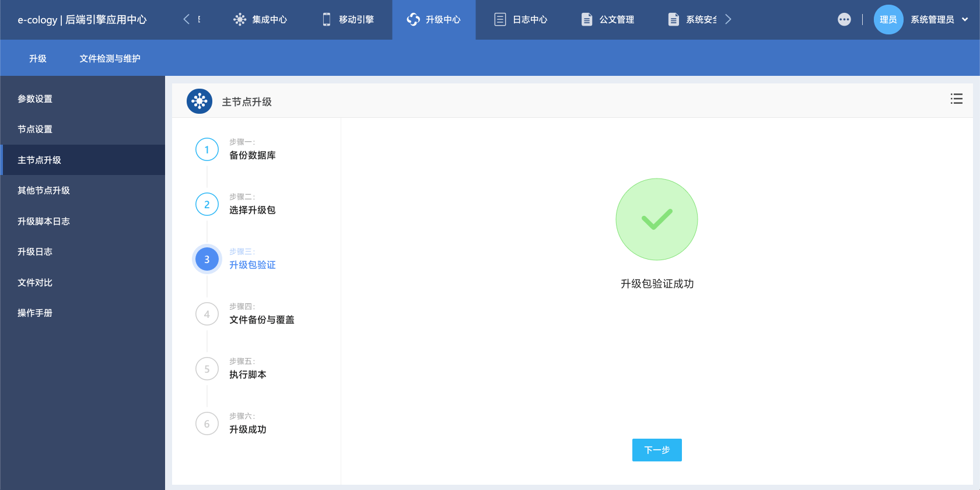
Task: Click the 升级包验证 step label
Action: (x=252, y=265)
